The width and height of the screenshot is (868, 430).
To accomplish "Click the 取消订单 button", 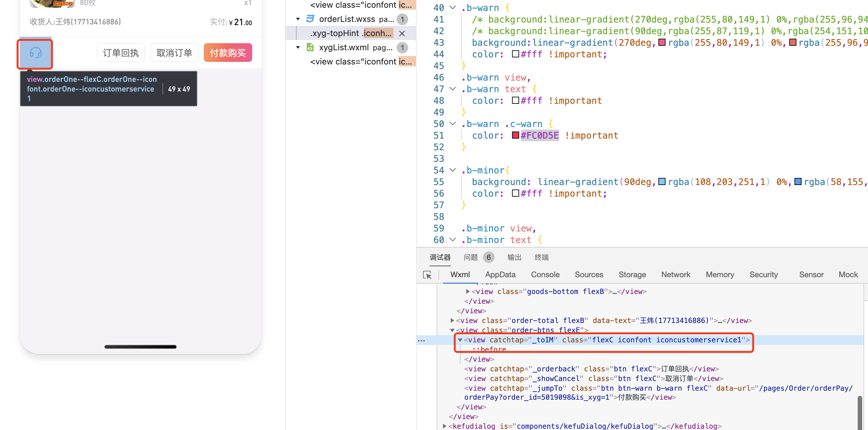I will 174,53.
